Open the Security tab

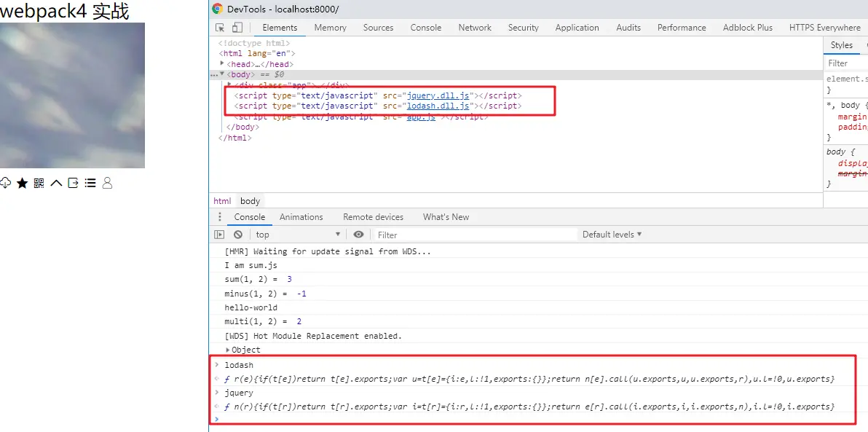523,28
